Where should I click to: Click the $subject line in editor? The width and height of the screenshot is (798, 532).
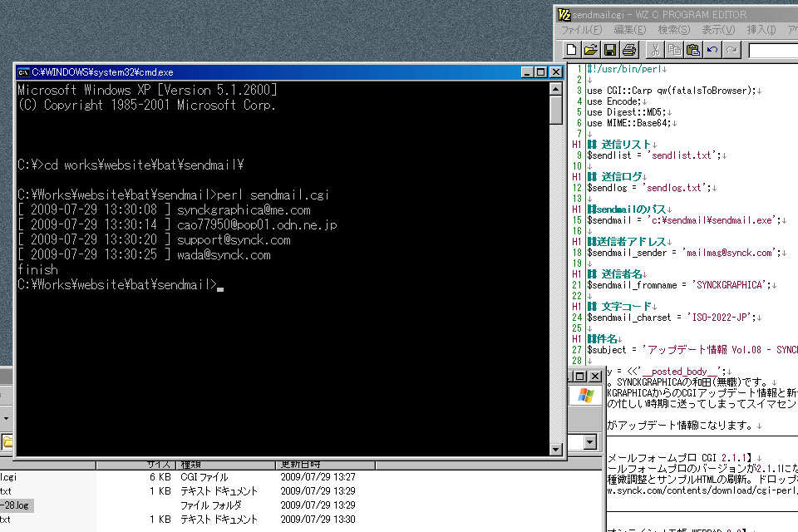coord(692,350)
